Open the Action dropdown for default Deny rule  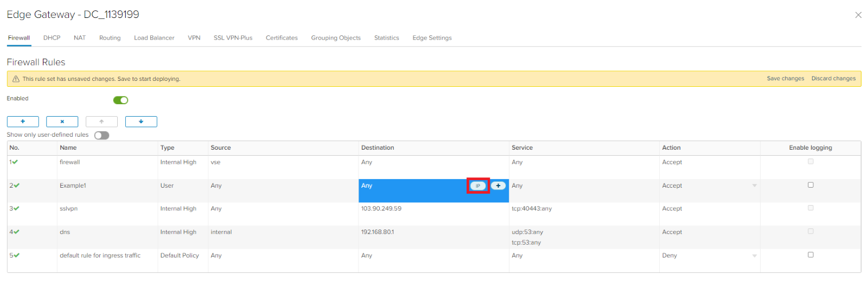(x=754, y=256)
